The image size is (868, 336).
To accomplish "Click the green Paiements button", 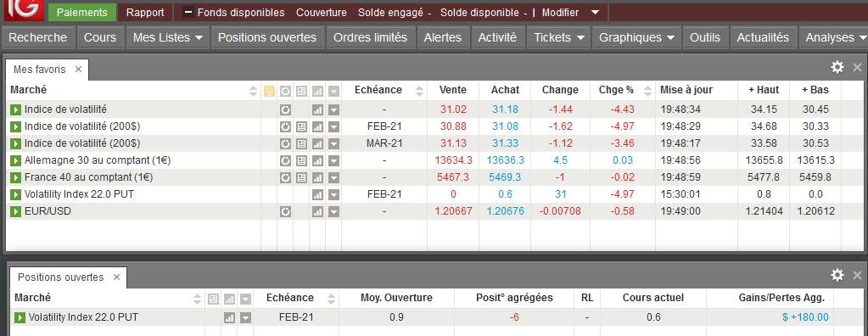I will (82, 12).
